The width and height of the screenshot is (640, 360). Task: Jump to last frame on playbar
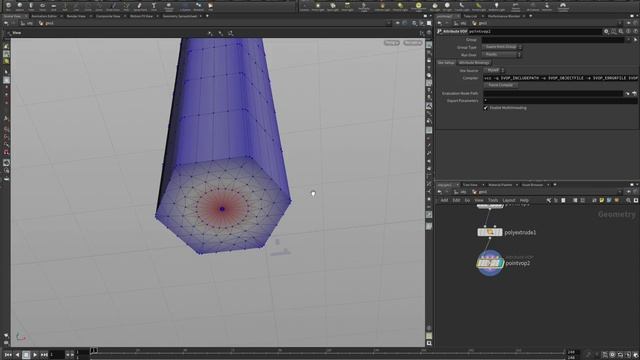coord(44,355)
